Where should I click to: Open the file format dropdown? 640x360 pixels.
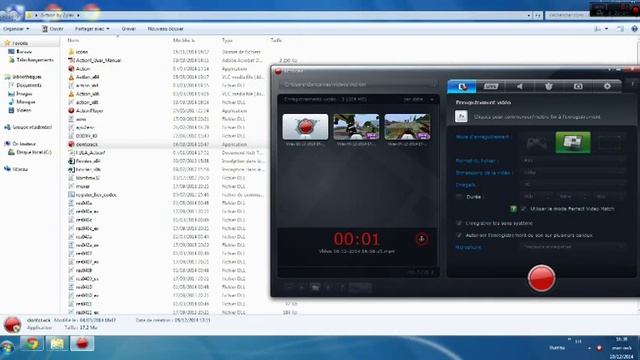(573, 160)
